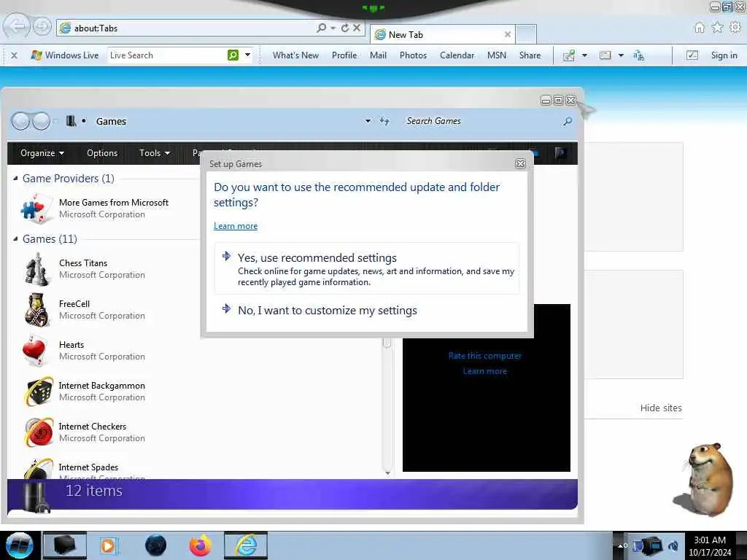The width and height of the screenshot is (747, 560).
Task: Open dropdown beside the envelope toolbar icon
Action: click(621, 55)
